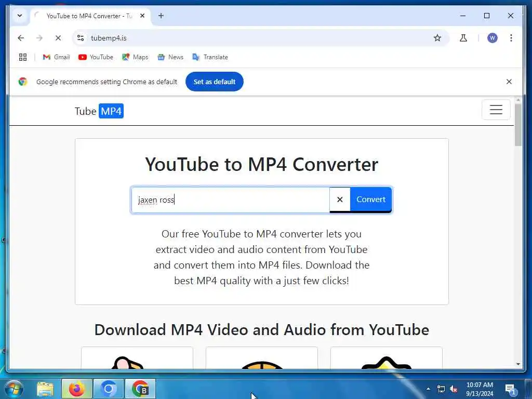
Task: Click the 'jaxen ross' text input field
Action: pos(230,200)
